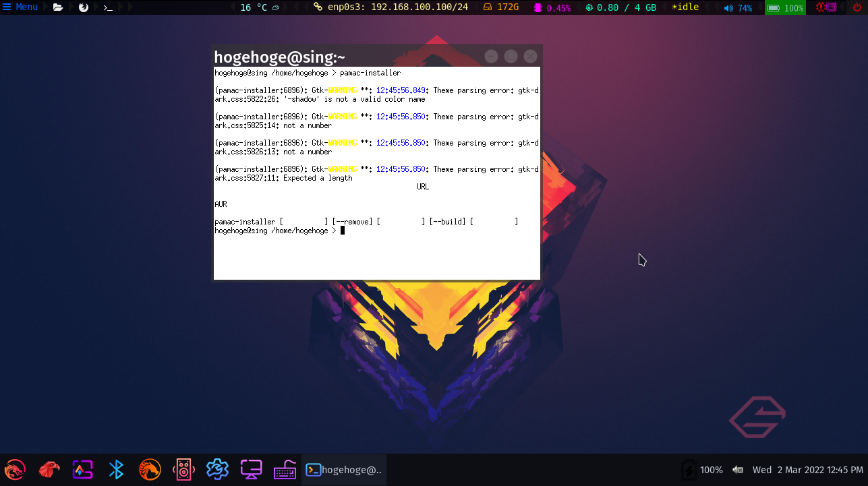The height and width of the screenshot is (486, 868).
Task: Open the Bluetooth icon in taskbar
Action: [x=116, y=469]
